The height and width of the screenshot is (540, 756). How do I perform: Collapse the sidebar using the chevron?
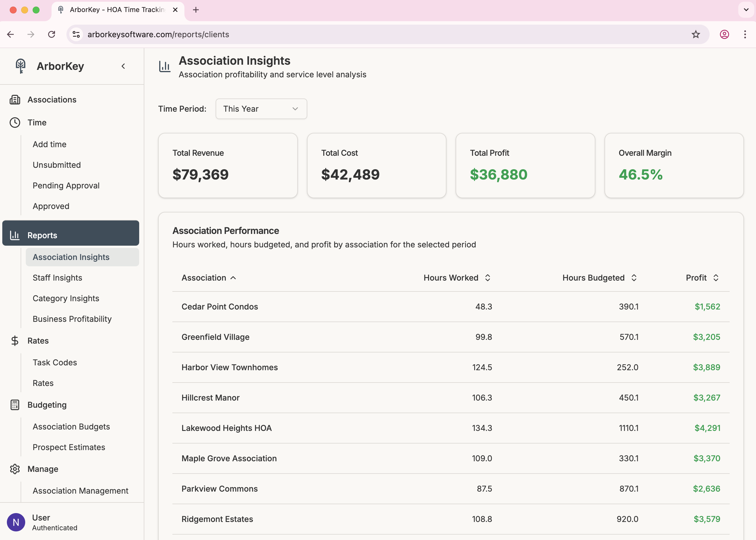click(x=123, y=66)
